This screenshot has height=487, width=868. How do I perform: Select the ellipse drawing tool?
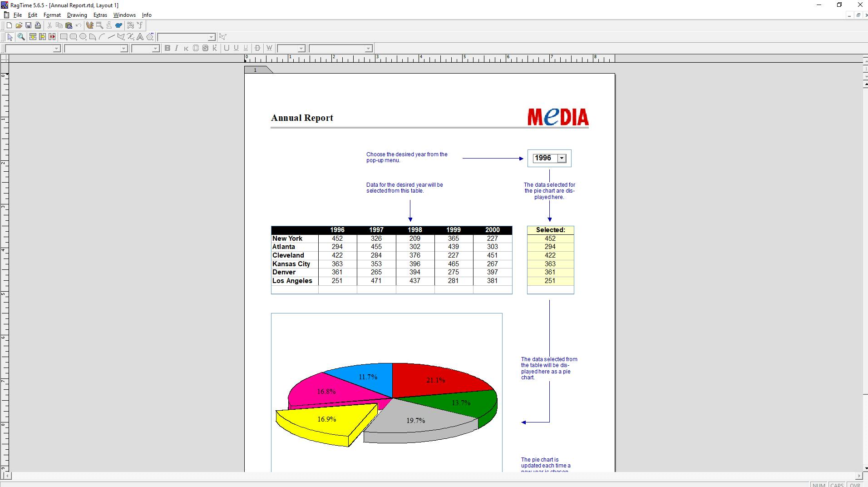coord(83,37)
